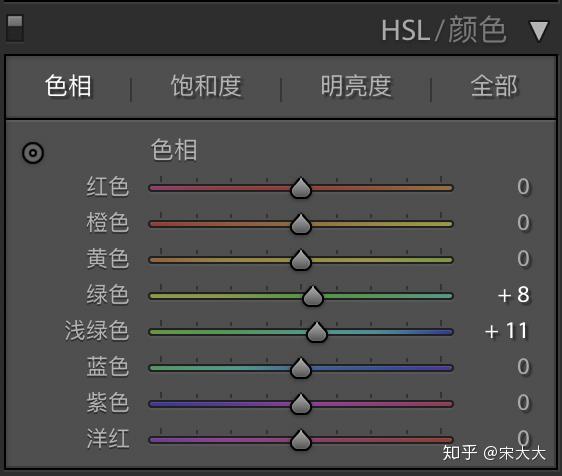Select the 色相 tab

[x=68, y=86]
